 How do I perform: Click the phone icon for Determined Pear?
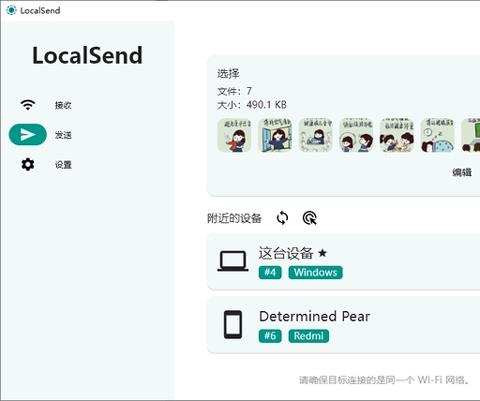tap(233, 325)
